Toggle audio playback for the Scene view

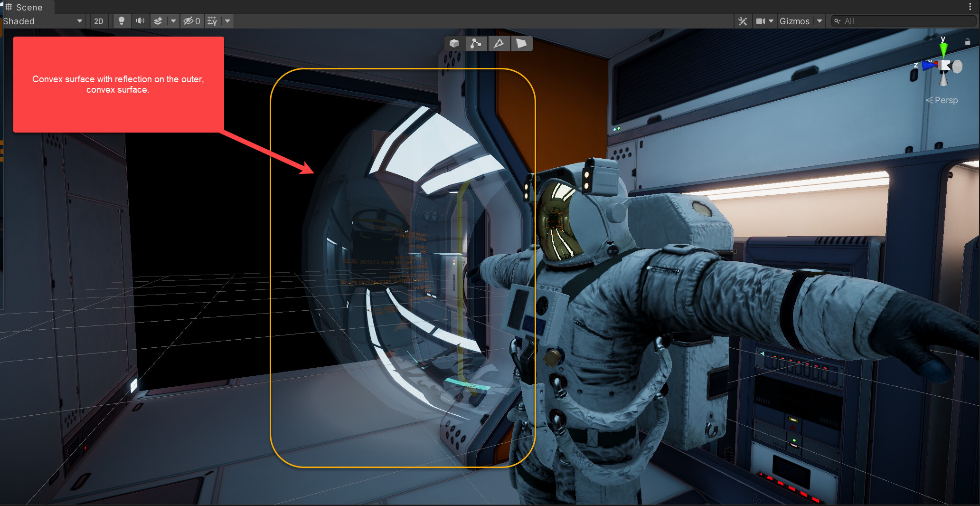(x=140, y=21)
